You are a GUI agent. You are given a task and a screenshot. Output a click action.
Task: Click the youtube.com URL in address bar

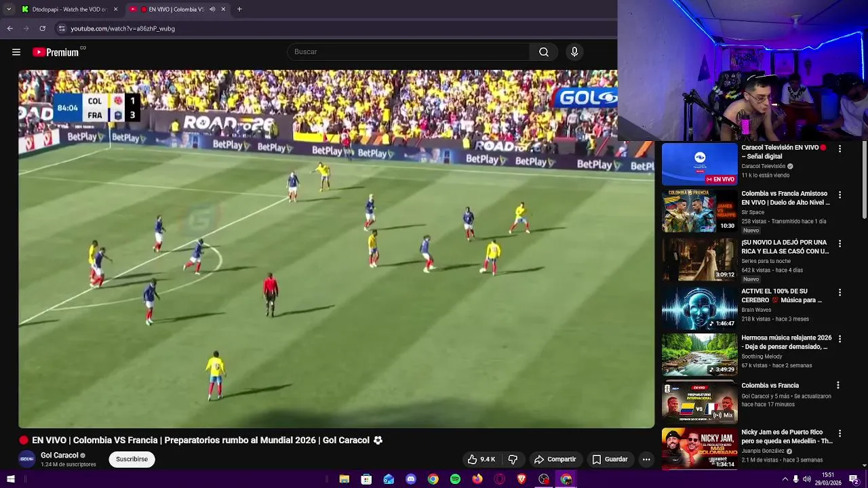coord(123,28)
